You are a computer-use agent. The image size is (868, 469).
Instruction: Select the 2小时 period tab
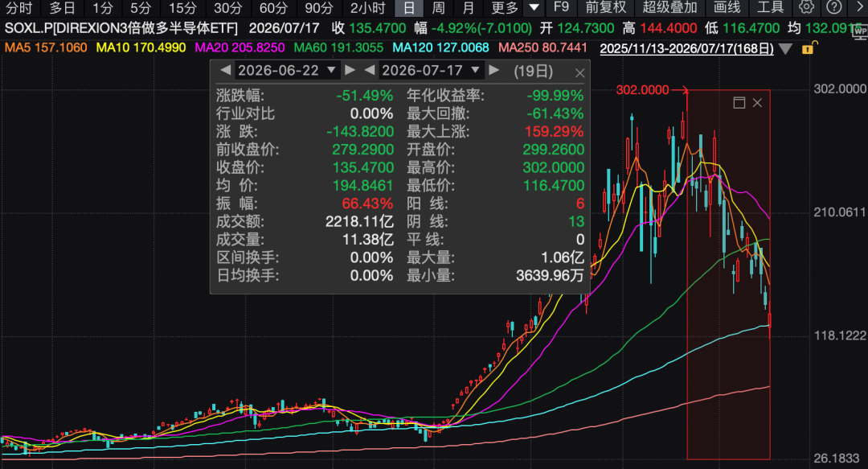pyautogui.click(x=367, y=7)
